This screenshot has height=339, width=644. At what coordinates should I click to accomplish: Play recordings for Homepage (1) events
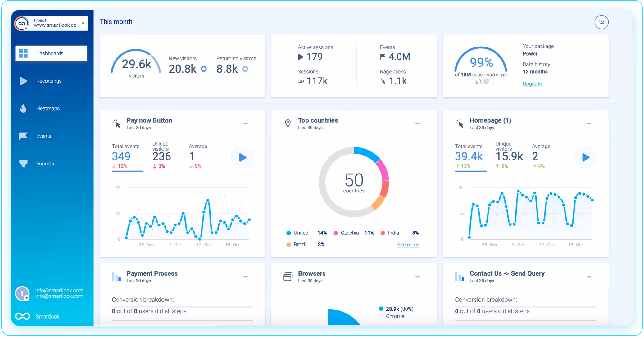click(585, 158)
